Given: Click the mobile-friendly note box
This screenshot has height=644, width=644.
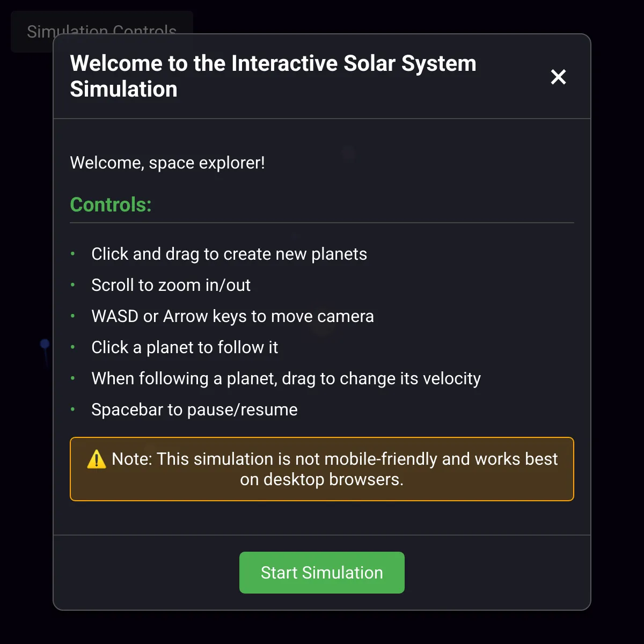Looking at the screenshot, I should 322,469.
